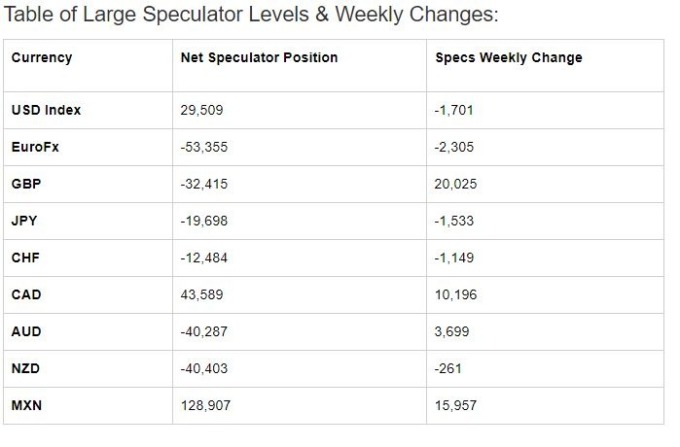Viewport: 680px width, 447px height.
Task: Click the GBP currency label
Action: pos(26,184)
